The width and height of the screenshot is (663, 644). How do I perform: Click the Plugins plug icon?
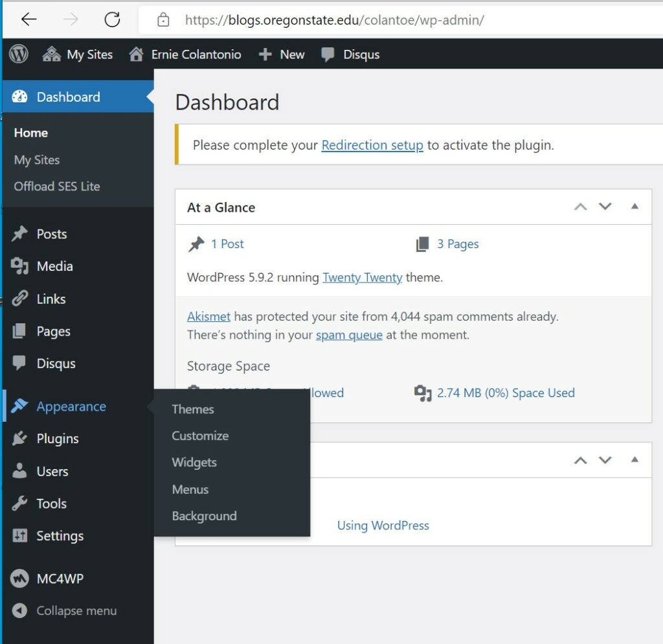19,439
